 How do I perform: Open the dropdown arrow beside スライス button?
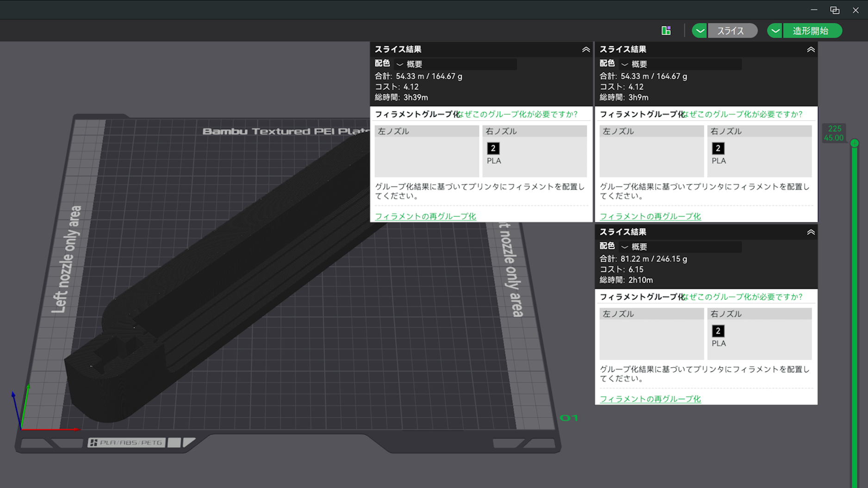(700, 31)
